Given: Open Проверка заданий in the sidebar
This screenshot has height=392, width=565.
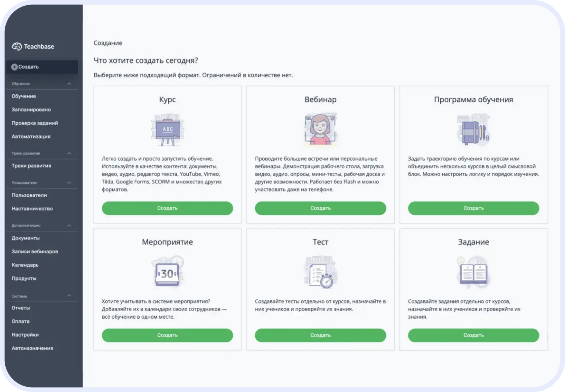Looking at the screenshot, I should tap(35, 123).
